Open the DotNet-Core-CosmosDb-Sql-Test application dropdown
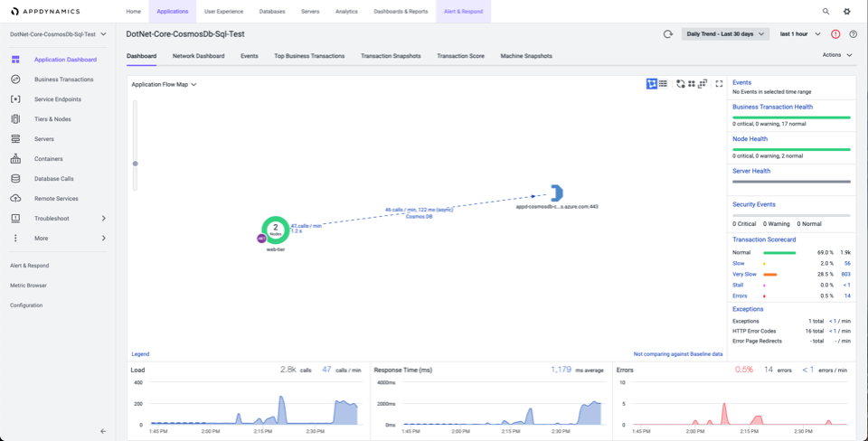This screenshot has width=868, height=441. (58, 34)
